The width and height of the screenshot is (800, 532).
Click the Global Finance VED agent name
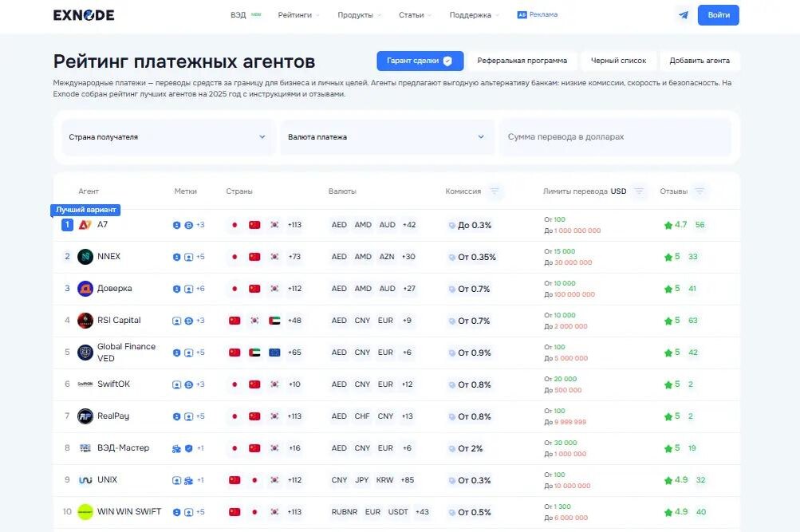click(x=127, y=353)
